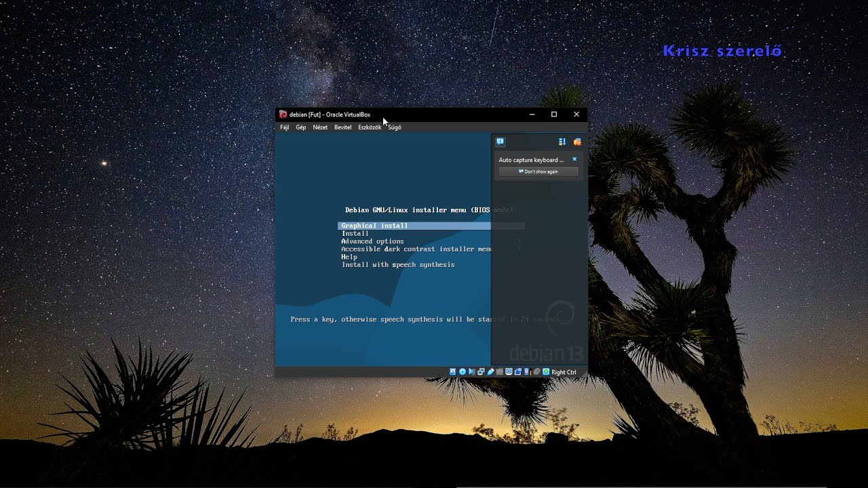Toggle notification order with the sort arrow icon
This screenshot has height=488, width=868.
click(x=561, y=142)
